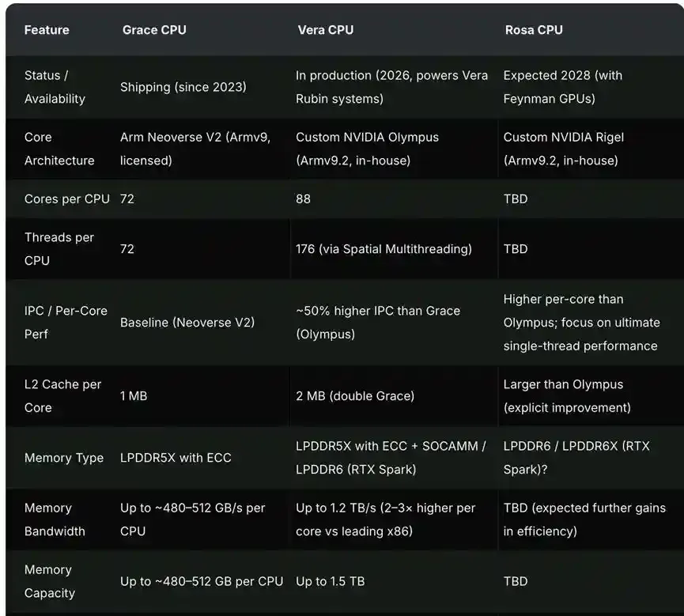The image size is (684, 616).
Task: Select the 'Shipping (since 2023)' cell
Action: click(x=183, y=87)
